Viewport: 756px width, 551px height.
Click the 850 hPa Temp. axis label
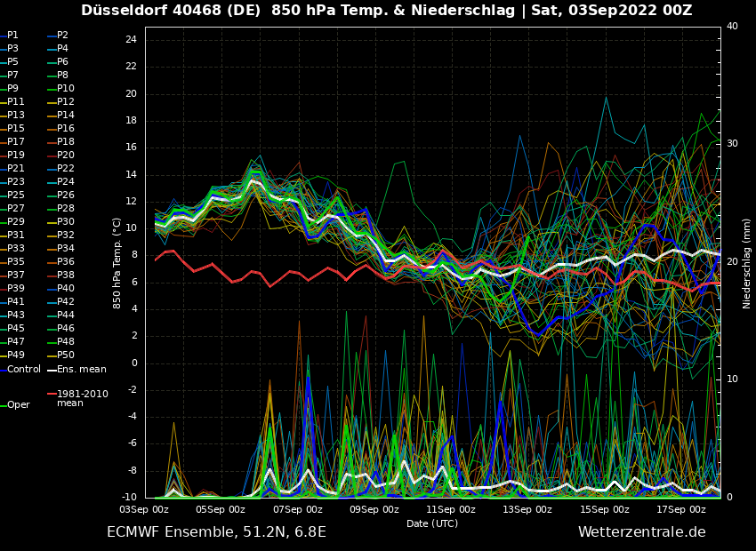point(117,262)
